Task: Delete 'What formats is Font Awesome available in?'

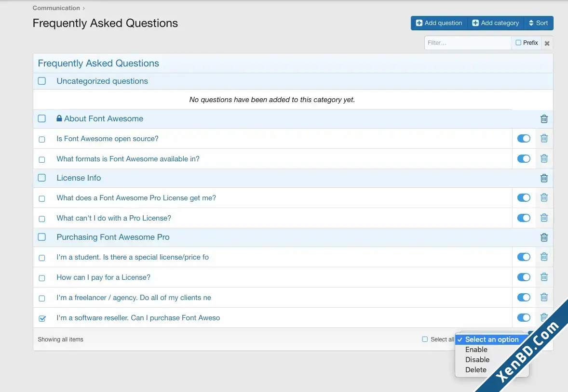Action: (544, 158)
